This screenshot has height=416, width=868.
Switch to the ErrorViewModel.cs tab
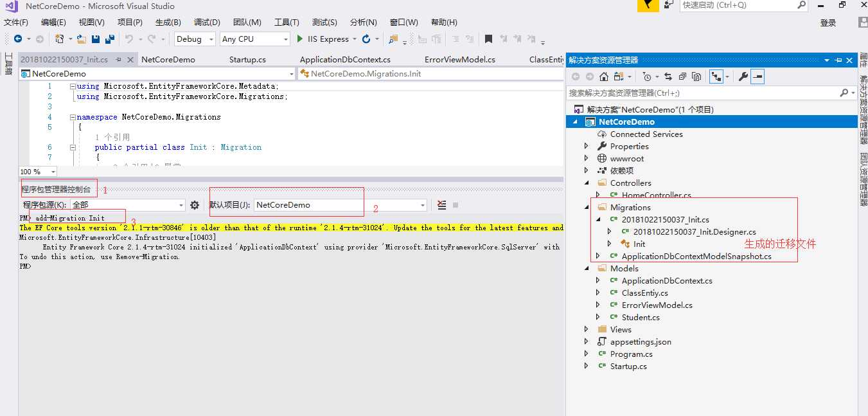coord(460,60)
